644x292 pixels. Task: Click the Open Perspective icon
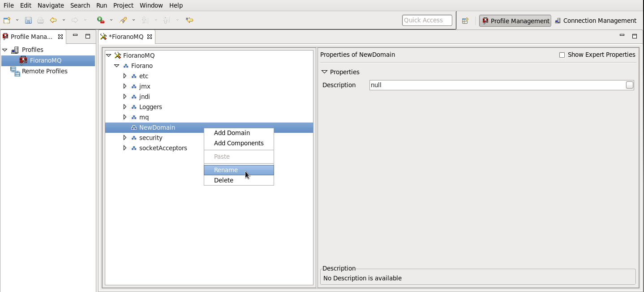pyautogui.click(x=465, y=21)
